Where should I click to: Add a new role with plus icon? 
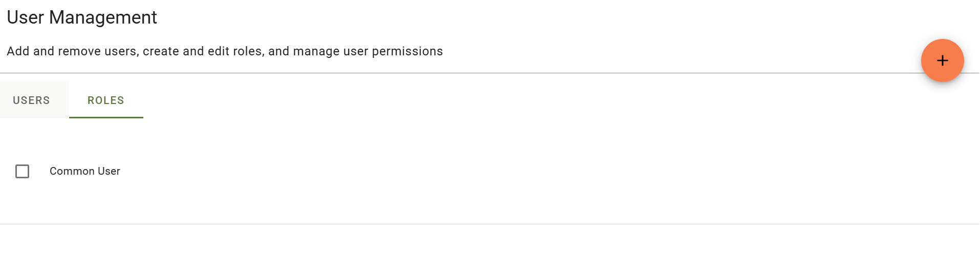coord(942,60)
